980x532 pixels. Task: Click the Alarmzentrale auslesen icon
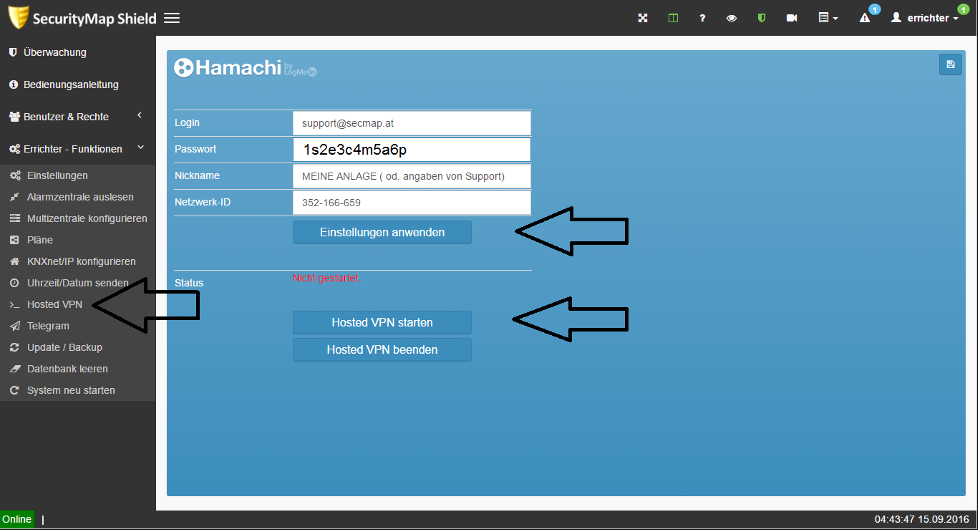14,197
